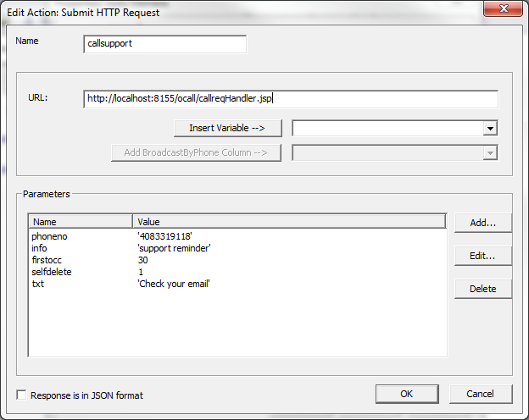The width and height of the screenshot is (529, 420).
Task: Focus the URL input field
Action: [x=291, y=99]
